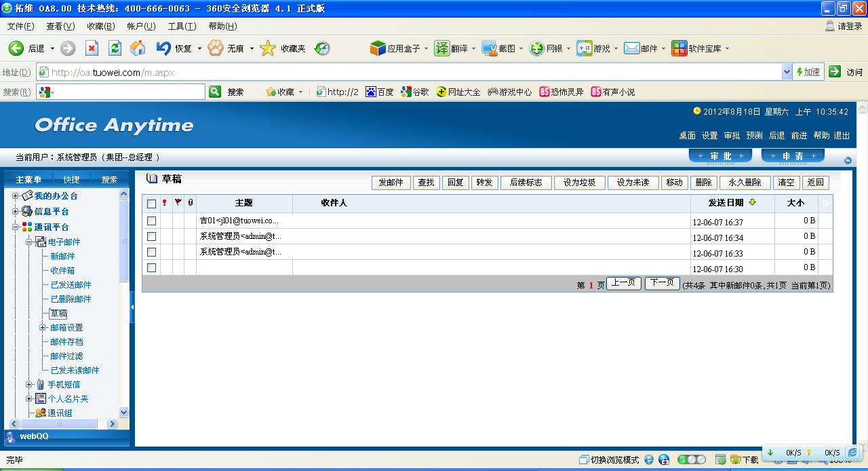Open the 收藏(B) menu
Viewport: 868px width, 471px height.
[x=100, y=26]
